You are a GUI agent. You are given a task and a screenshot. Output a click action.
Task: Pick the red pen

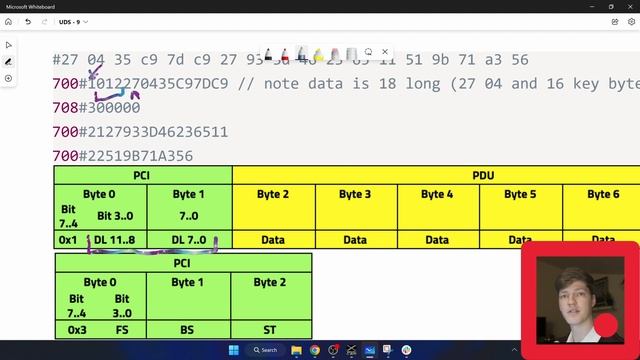285,54
